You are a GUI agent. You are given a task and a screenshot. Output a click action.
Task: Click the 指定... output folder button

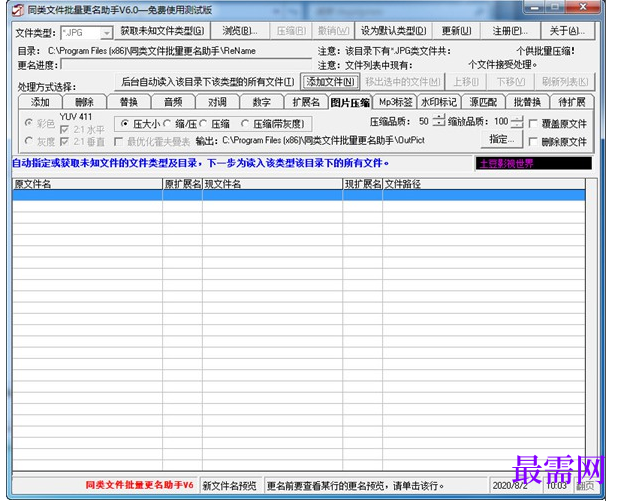501,139
